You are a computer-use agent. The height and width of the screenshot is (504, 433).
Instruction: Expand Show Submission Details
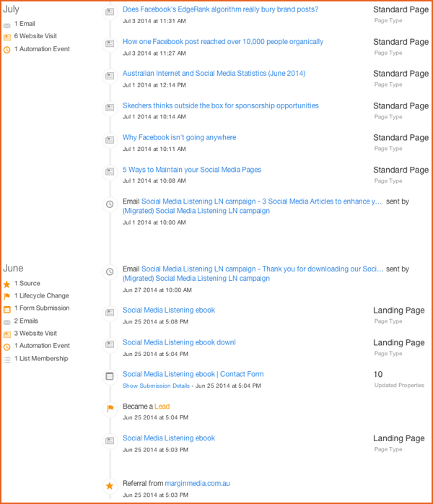156,386
